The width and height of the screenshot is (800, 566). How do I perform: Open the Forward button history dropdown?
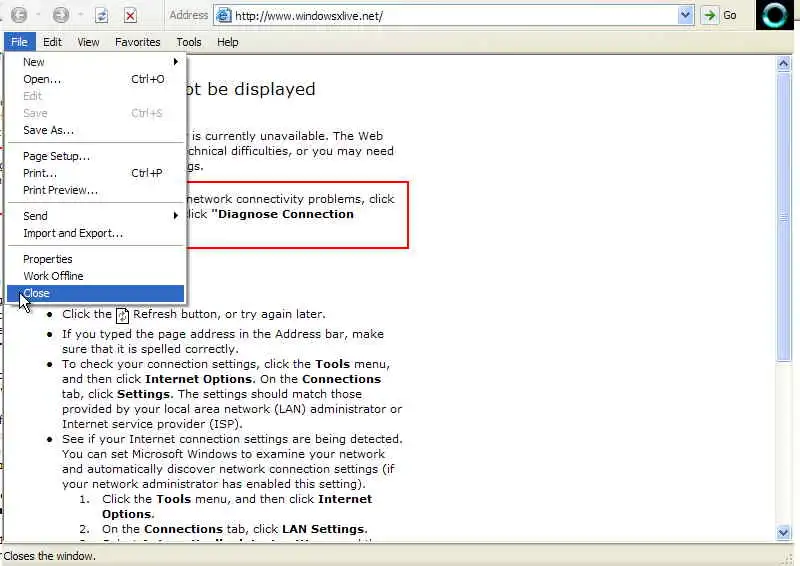tap(80, 15)
